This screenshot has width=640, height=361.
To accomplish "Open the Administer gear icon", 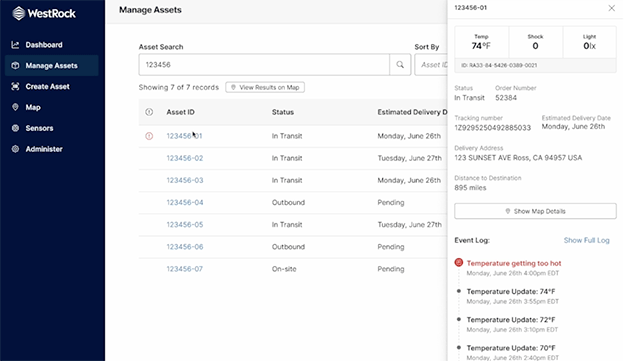I will pyautogui.click(x=15, y=149).
